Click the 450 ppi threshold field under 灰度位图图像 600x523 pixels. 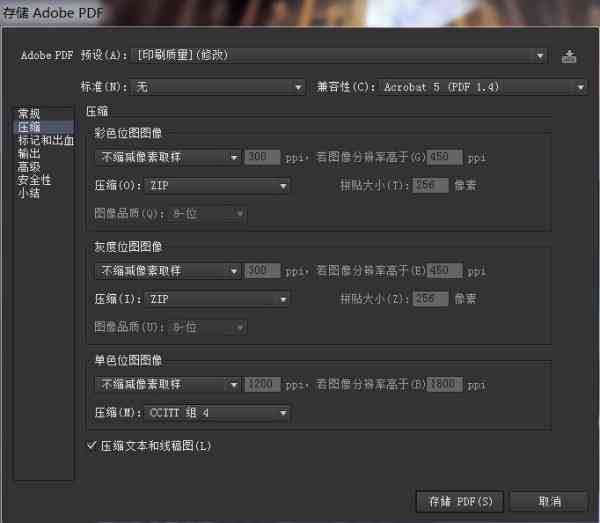[x=444, y=270]
